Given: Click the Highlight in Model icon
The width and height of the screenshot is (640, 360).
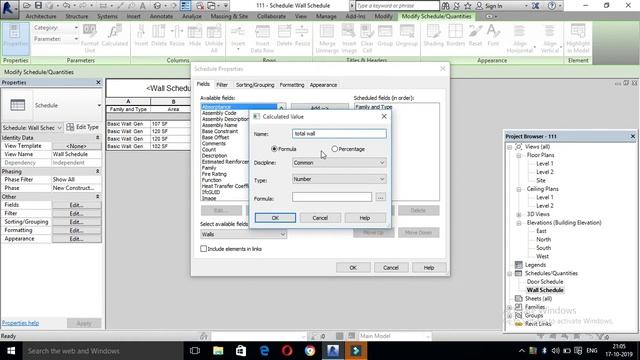Looking at the screenshot, I should pos(578,38).
